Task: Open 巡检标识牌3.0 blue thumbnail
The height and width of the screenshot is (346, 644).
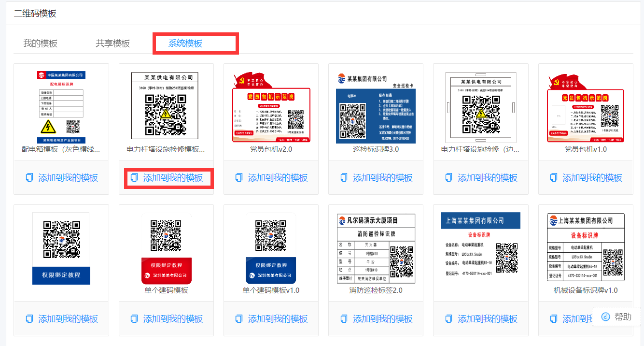Action: tap(376, 108)
